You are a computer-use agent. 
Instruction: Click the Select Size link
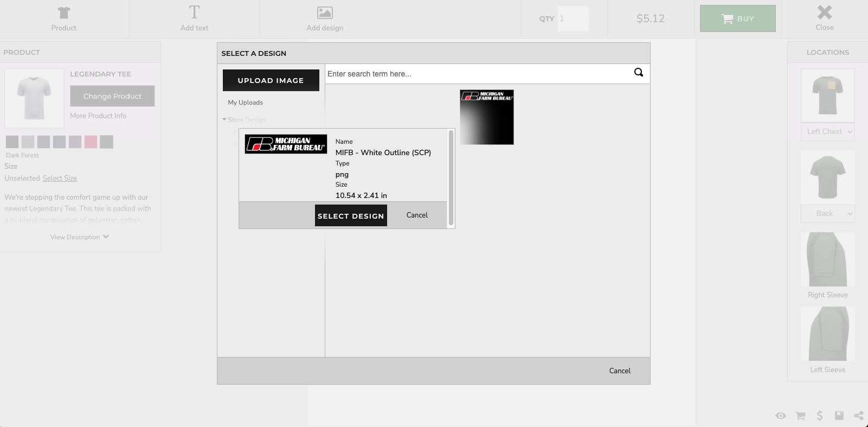tap(60, 179)
